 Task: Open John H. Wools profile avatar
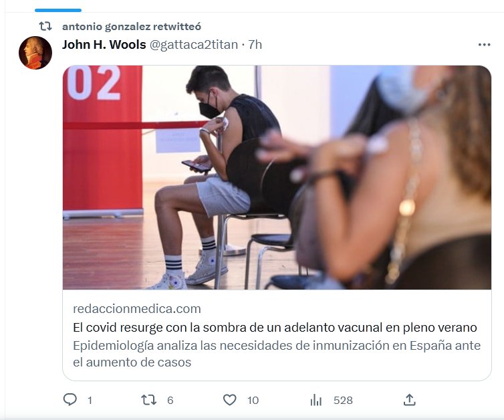click(x=35, y=53)
